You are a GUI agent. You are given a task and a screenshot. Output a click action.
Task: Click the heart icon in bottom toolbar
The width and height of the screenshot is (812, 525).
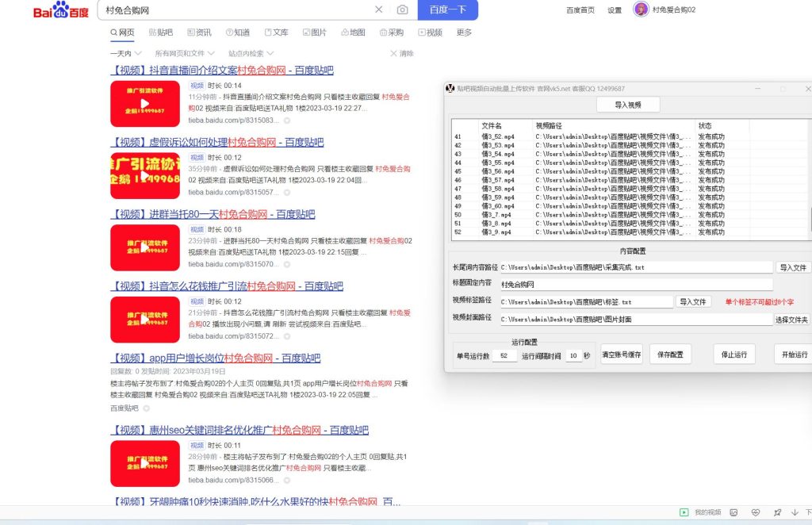click(x=756, y=513)
